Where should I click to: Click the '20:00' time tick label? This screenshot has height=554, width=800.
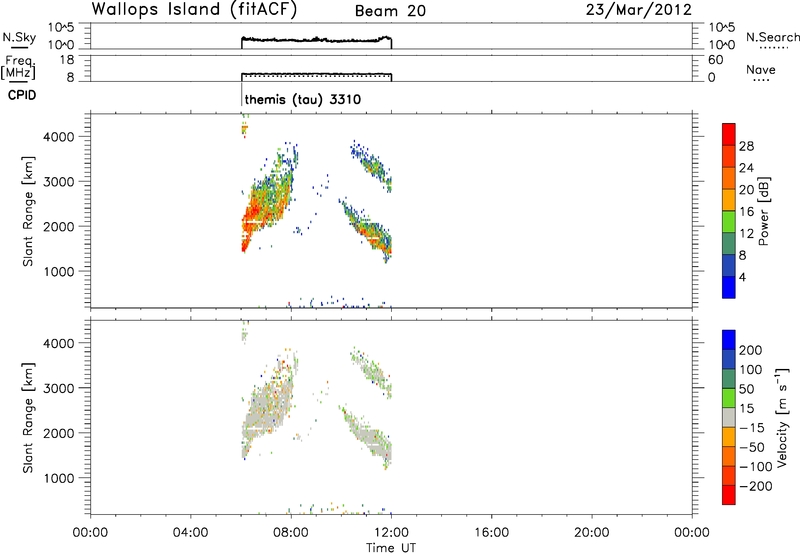[591, 533]
